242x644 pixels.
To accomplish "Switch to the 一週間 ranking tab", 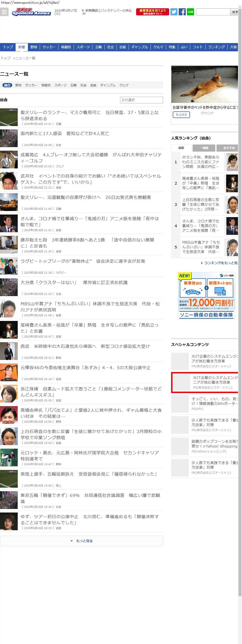I will [x=204, y=148].
